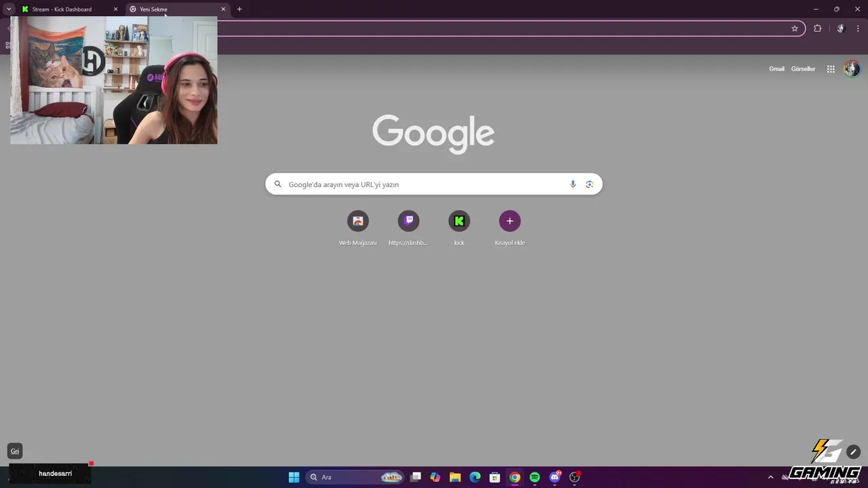
Task: Click the taskbar Ara search box
Action: (x=355, y=477)
